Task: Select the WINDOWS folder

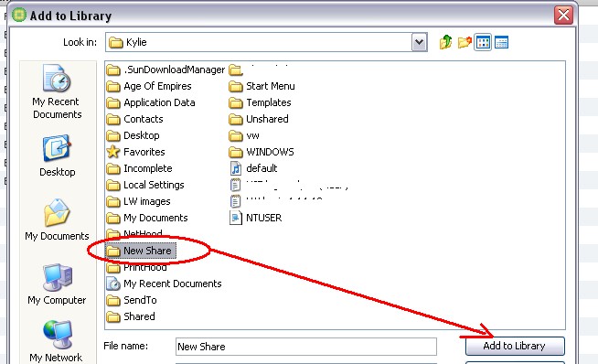Action: tap(262, 152)
